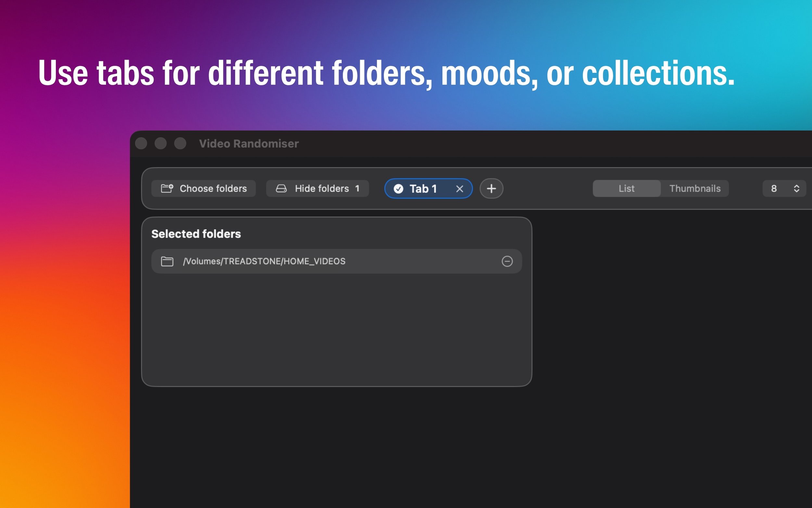Image resolution: width=812 pixels, height=508 pixels.
Task: Click the leftmost window close traffic light
Action: pos(141,143)
